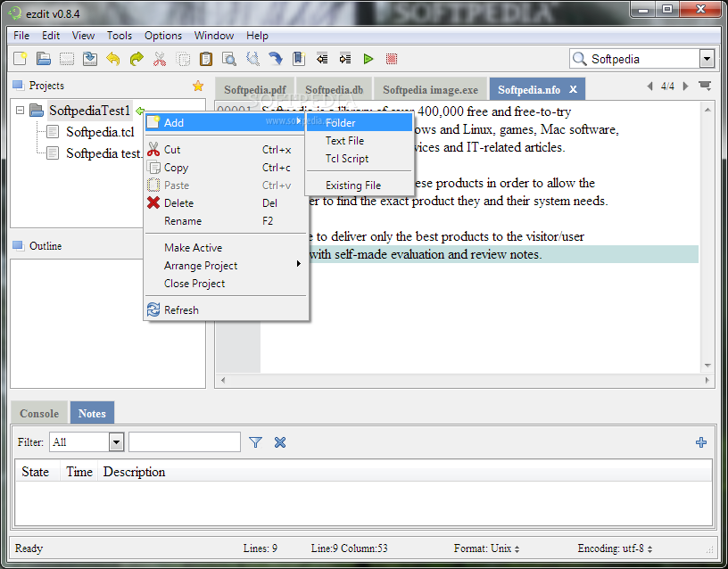Open the Edit menu
This screenshot has width=728, height=569.
coord(51,36)
